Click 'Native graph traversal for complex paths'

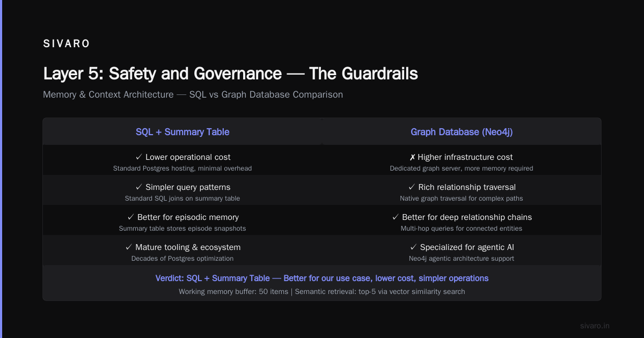coord(462,199)
